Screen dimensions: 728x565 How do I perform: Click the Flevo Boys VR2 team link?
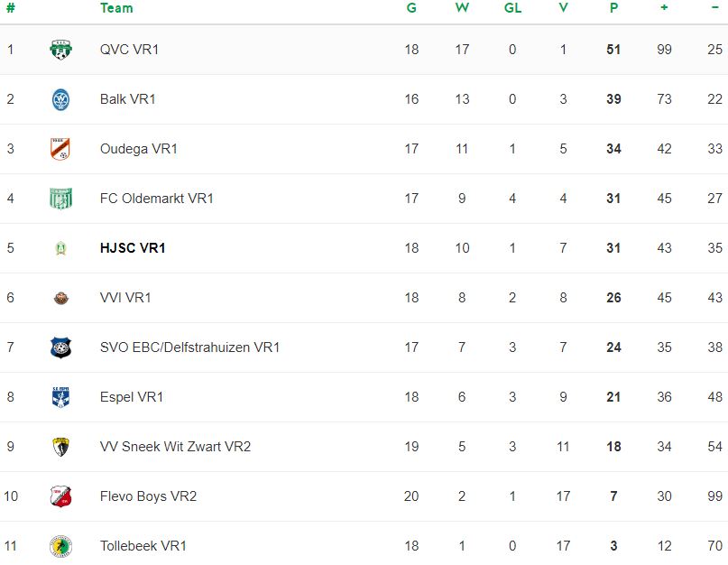(148, 496)
